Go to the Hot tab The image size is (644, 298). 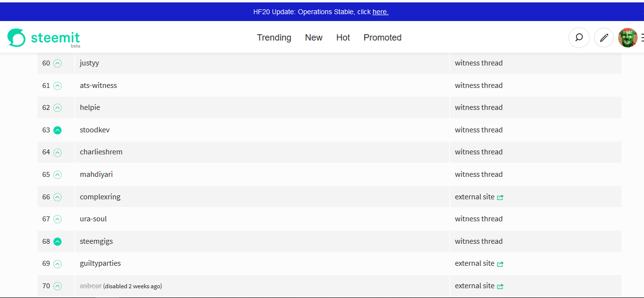[343, 38]
